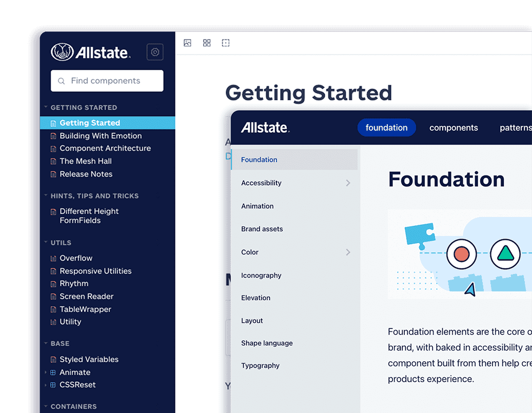
Task: Click the blue puzzle piece graphic
Action: coord(420,236)
